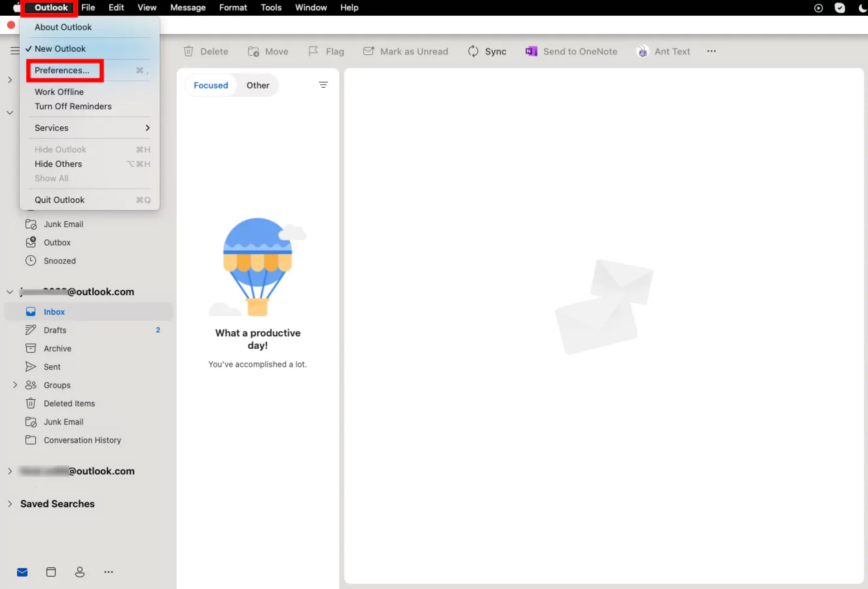Click the Deleted Items trash icon
The height and width of the screenshot is (589, 868).
coord(31,403)
